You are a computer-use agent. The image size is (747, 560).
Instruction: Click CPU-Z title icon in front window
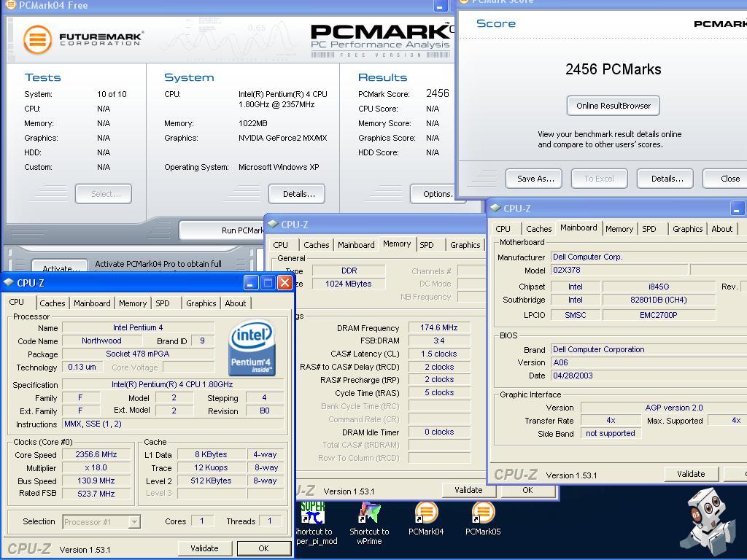coord(8,282)
